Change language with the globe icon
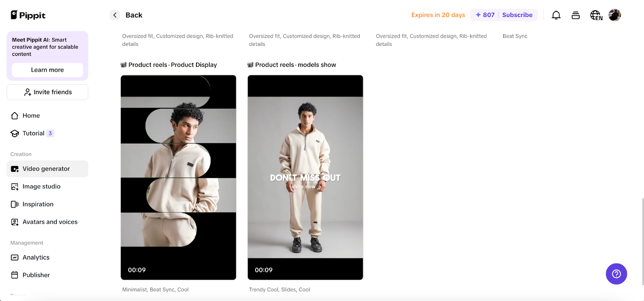Image resolution: width=644 pixels, height=301 pixels. click(x=596, y=15)
